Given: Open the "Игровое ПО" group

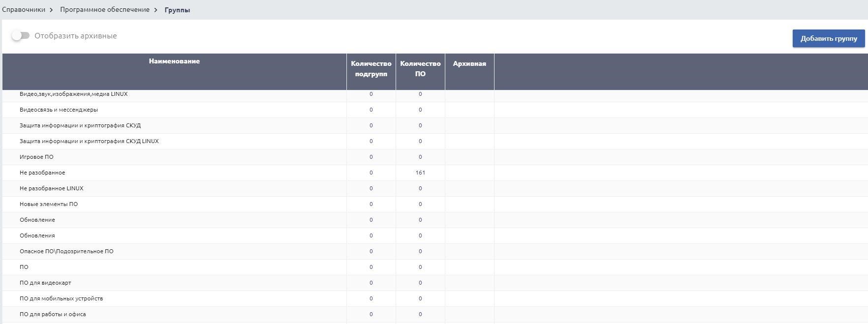Looking at the screenshot, I should coord(36,157).
